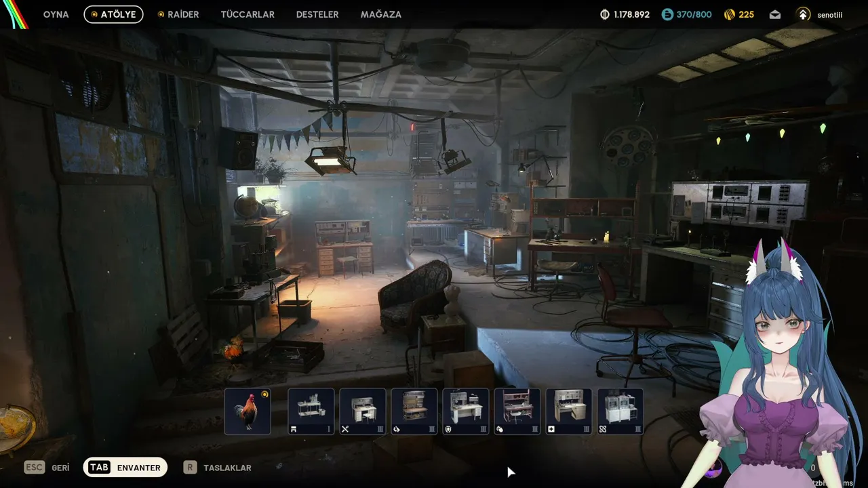Click the coin balance 1.178.892

tap(625, 14)
